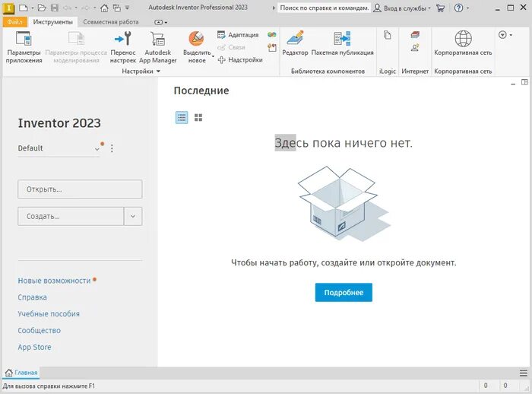The height and width of the screenshot is (394, 532).
Task: Click status text Для вызова справки нажмите F1
Action: click(x=49, y=386)
